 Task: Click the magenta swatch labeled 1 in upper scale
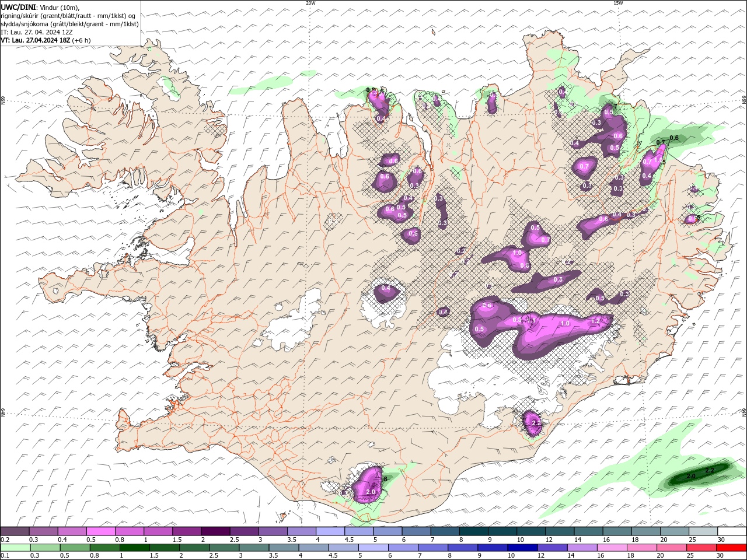coord(158,531)
